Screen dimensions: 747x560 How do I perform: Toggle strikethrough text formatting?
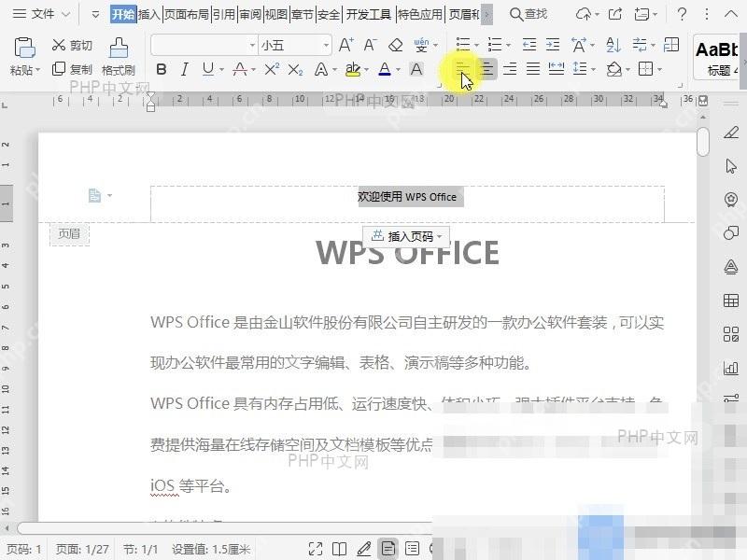point(240,69)
